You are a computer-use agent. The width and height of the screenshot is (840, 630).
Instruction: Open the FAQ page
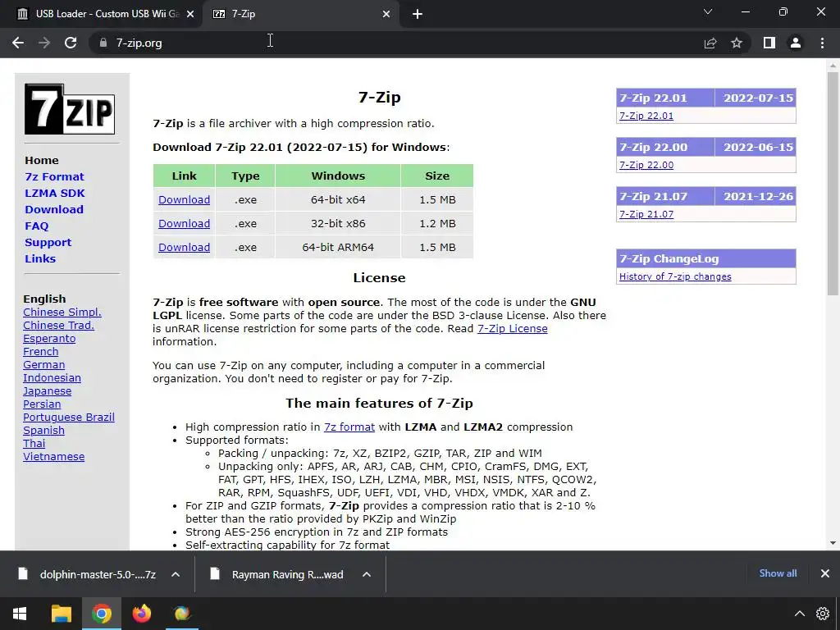tap(36, 226)
